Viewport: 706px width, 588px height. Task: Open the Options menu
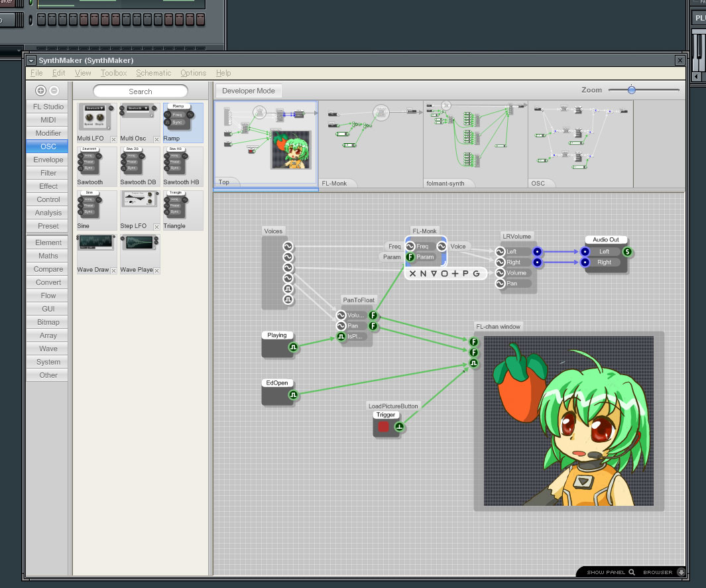point(193,73)
